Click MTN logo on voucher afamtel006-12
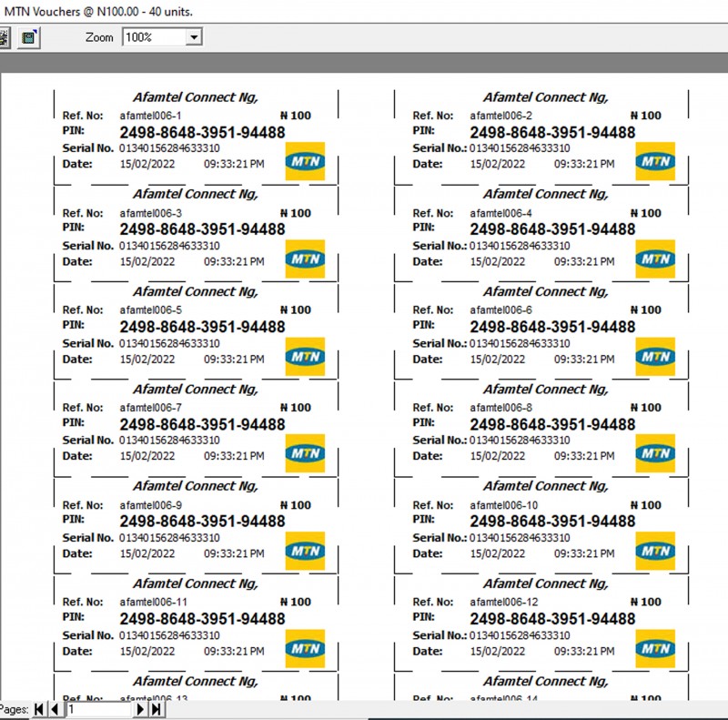 coord(655,648)
